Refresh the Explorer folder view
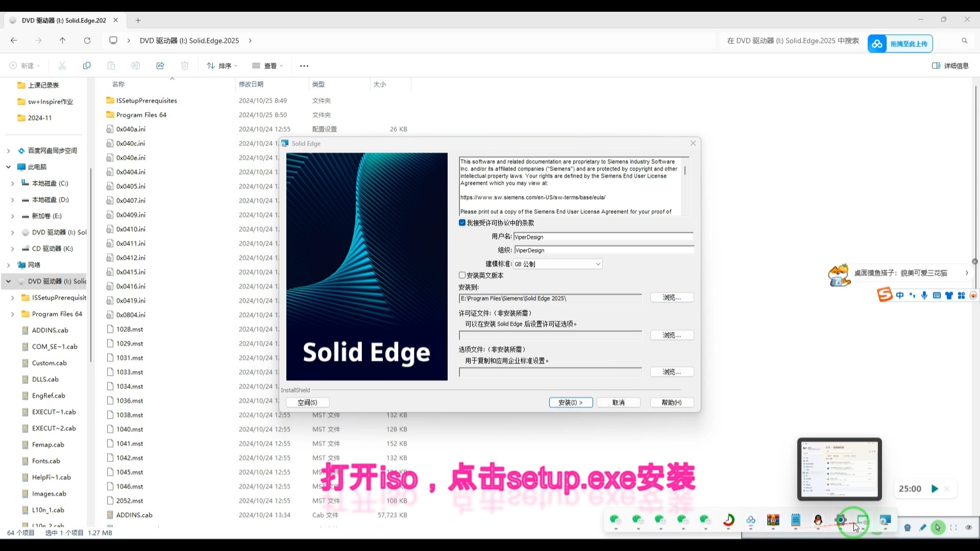The width and height of the screenshot is (980, 551). (x=87, y=40)
